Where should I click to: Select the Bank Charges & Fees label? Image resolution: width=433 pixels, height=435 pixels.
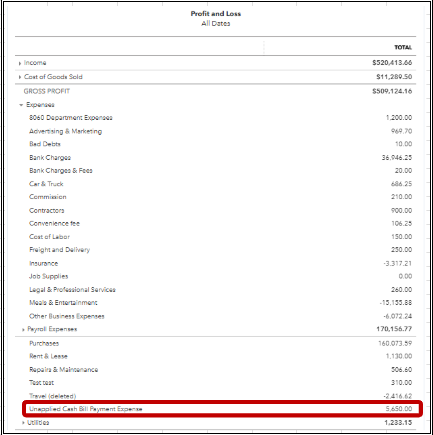[61, 171]
